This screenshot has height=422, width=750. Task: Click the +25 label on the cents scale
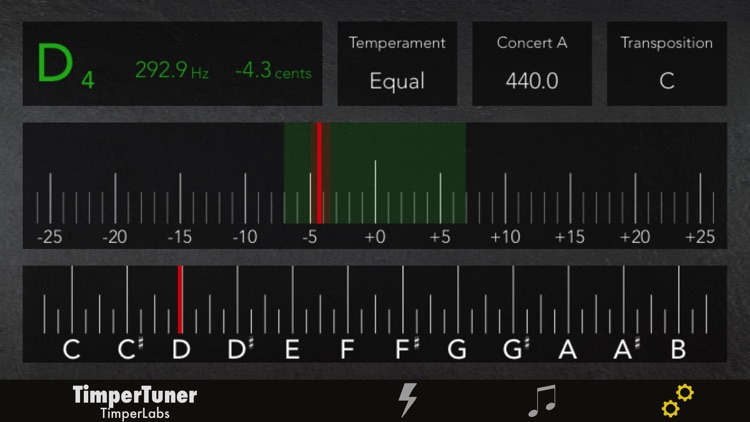[x=700, y=237]
